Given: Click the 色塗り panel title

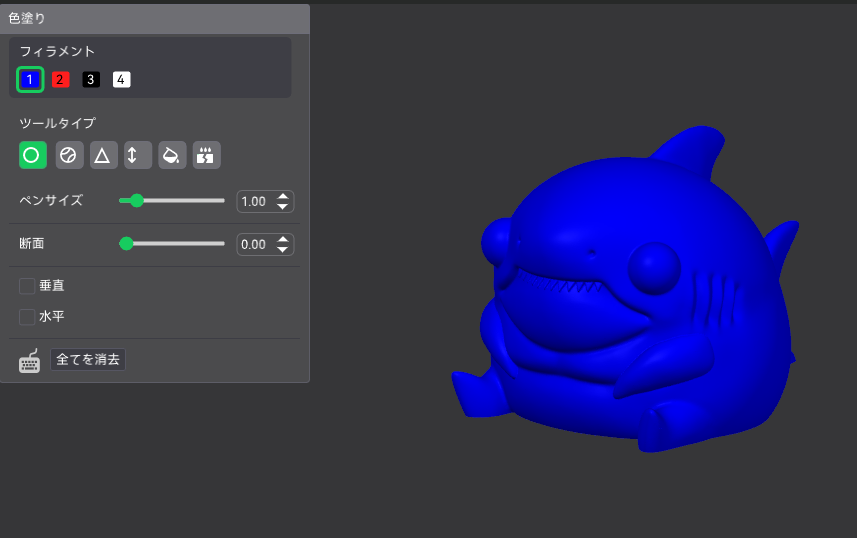Looking at the screenshot, I should (x=27, y=19).
